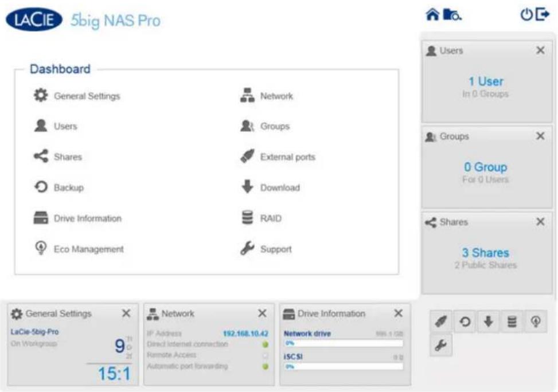Viewport: 558px width, 392px height.
Task: Click the Groups widget header title
Action: tap(454, 136)
